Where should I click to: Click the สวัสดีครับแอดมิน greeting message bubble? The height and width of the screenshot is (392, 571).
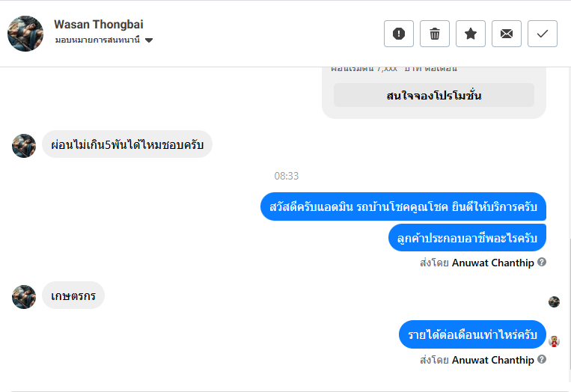pyautogui.click(x=403, y=206)
